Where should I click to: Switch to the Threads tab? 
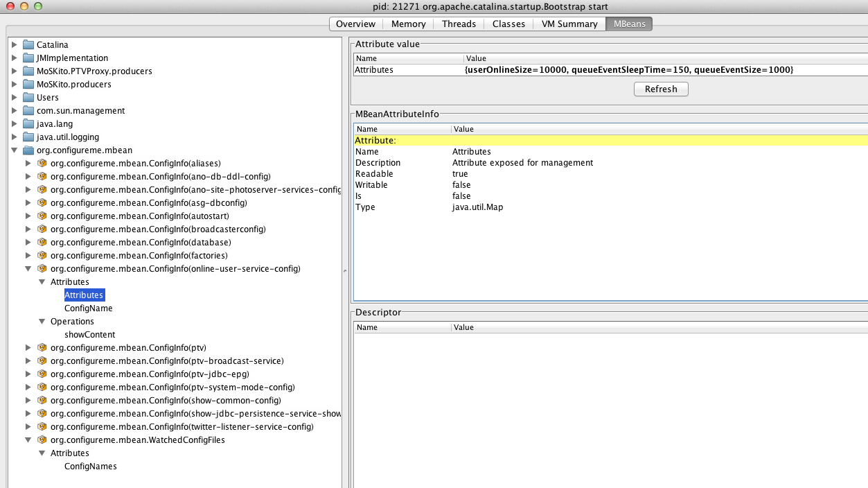[x=459, y=24]
